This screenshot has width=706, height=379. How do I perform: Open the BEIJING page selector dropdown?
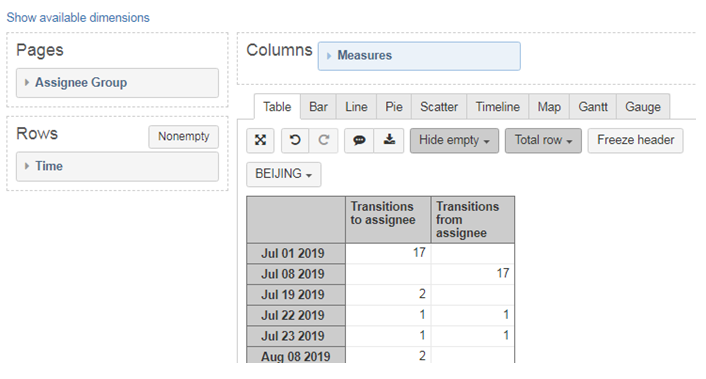click(x=284, y=174)
